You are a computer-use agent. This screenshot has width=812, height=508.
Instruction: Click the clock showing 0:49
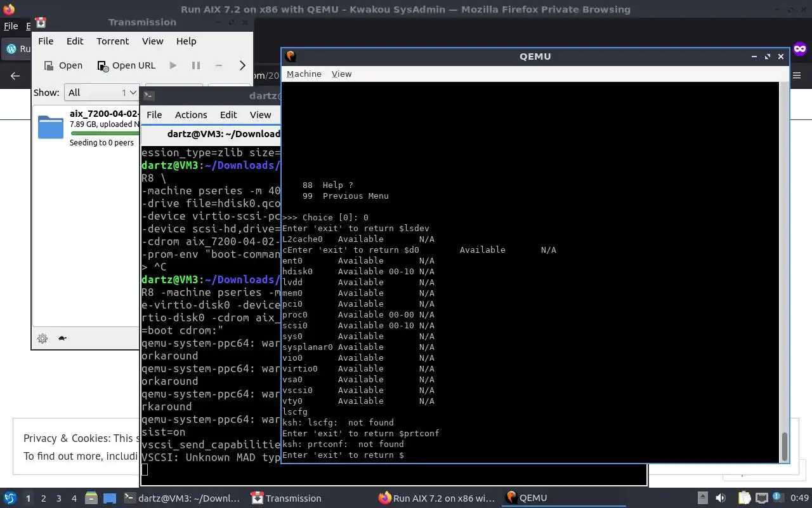pos(799,498)
